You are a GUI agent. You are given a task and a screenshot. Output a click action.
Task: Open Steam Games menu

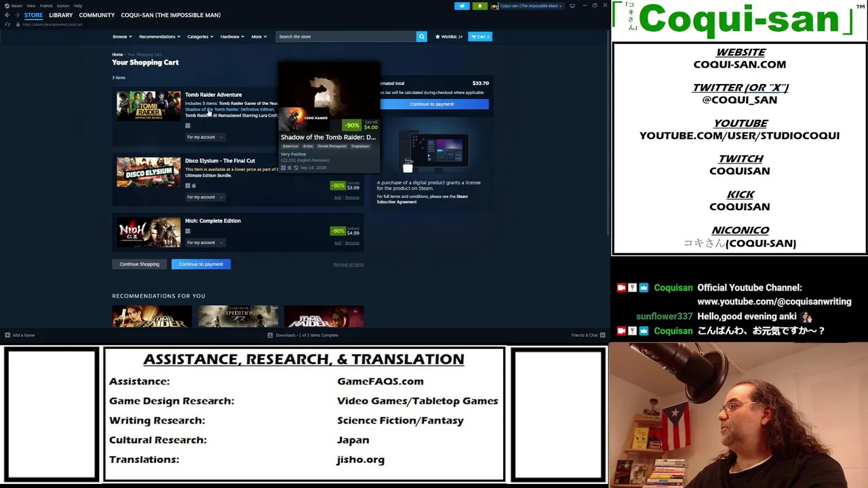point(63,5)
